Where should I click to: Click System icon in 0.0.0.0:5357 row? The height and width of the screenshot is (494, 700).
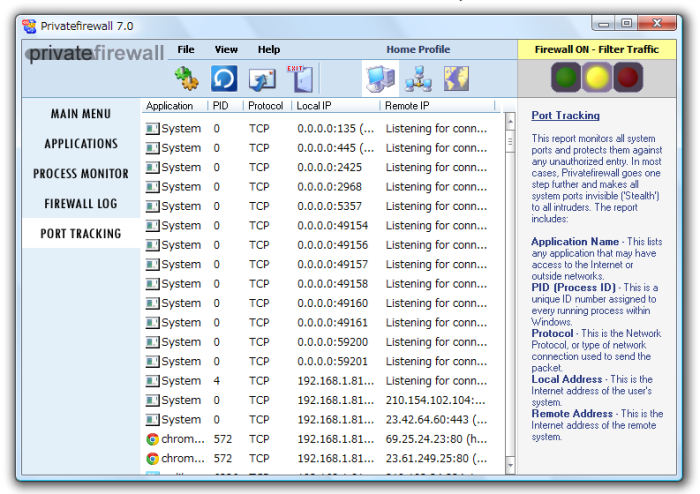[152, 206]
